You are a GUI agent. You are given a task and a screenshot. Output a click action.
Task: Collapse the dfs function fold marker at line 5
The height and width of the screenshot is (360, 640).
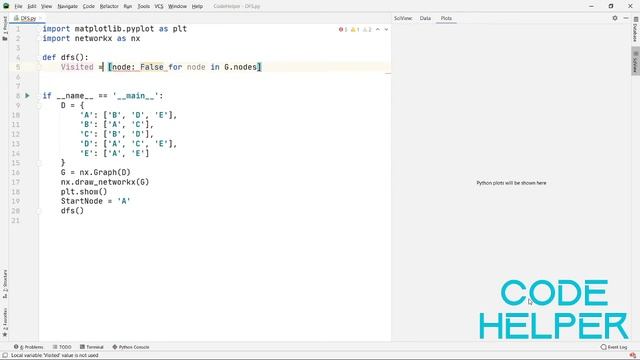coord(39,67)
